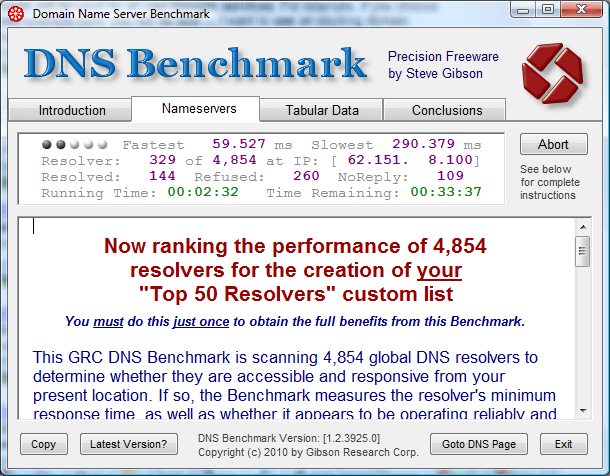Image resolution: width=610 pixels, height=476 pixels.
Task: Click the window title text
Action: (x=121, y=14)
